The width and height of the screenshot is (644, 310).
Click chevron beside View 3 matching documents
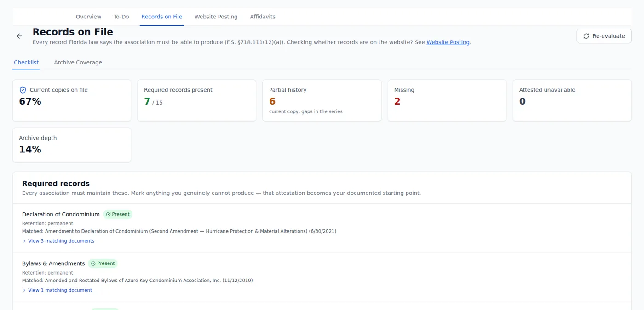pos(24,241)
